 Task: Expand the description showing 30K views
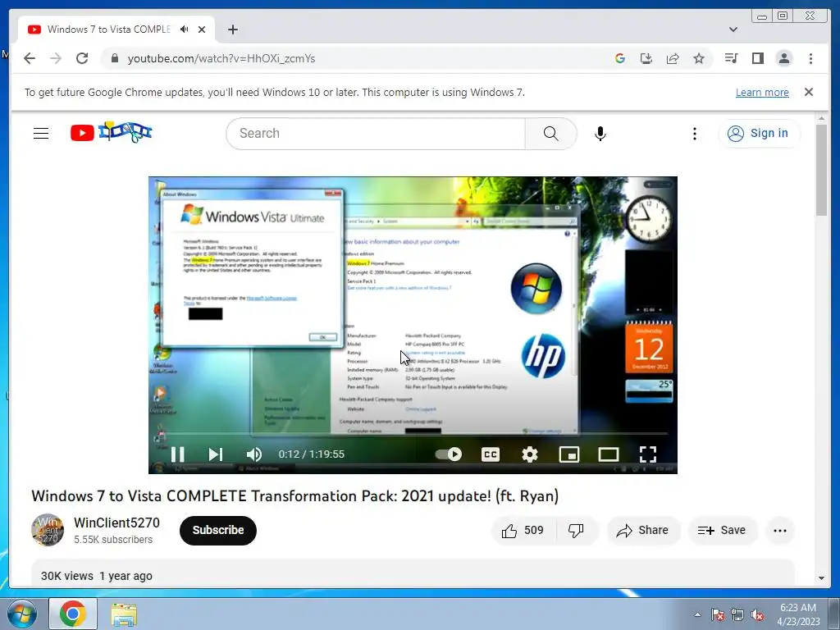point(413,574)
